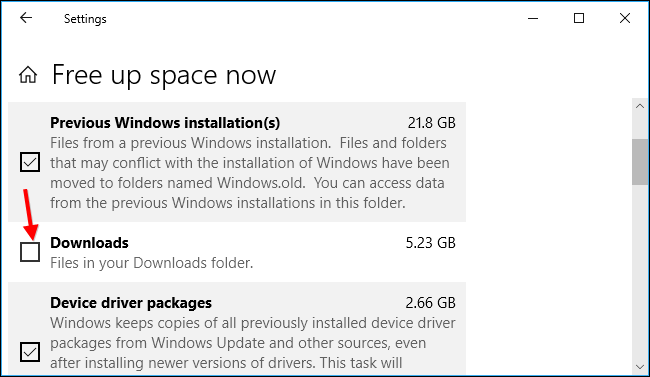Click the 21.8 GB size label
The height and width of the screenshot is (377, 650).
(432, 123)
